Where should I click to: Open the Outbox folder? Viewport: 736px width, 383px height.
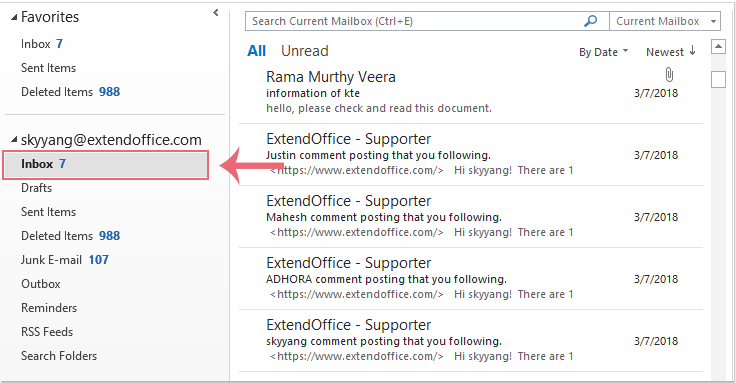[41, 283]
